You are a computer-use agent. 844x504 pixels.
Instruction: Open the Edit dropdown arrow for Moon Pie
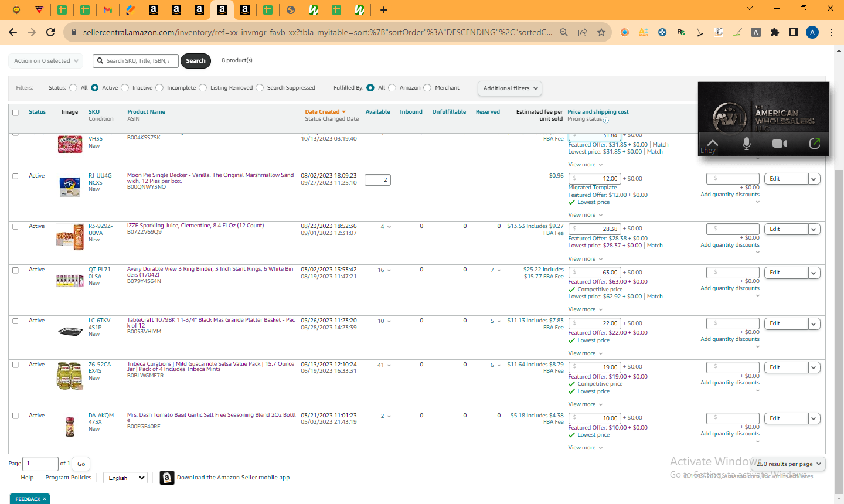pos(814,179)
